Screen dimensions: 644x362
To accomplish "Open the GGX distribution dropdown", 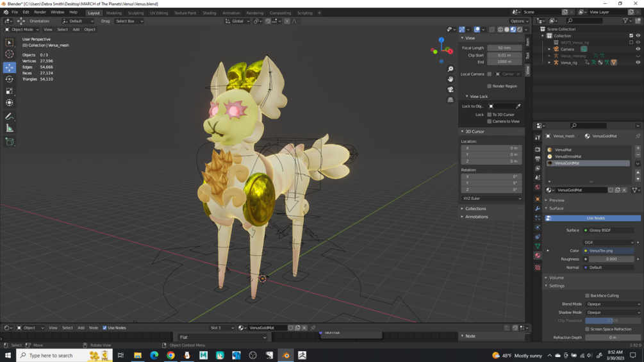I will [x=609, y=242].
